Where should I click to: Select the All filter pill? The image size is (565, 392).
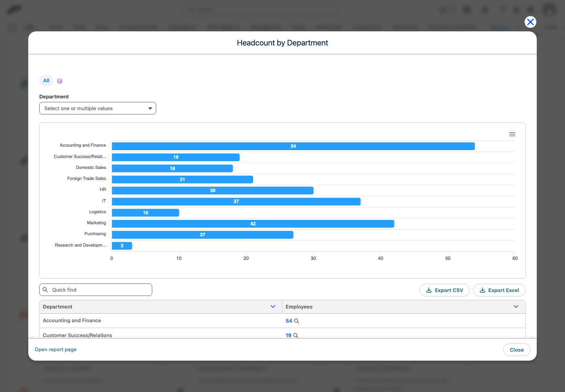46,81
